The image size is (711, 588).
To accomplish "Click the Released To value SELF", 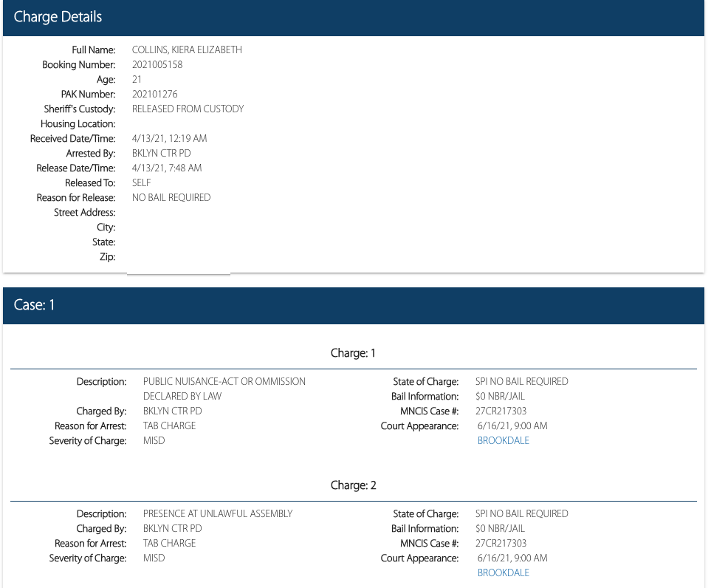I will pos(141,183).
